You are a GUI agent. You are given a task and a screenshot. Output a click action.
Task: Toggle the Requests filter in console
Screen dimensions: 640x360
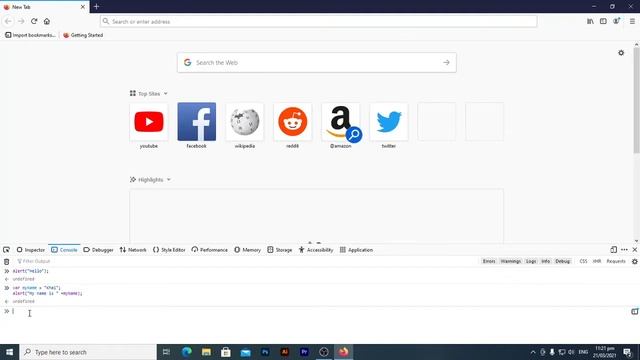[x=616, y=261]
